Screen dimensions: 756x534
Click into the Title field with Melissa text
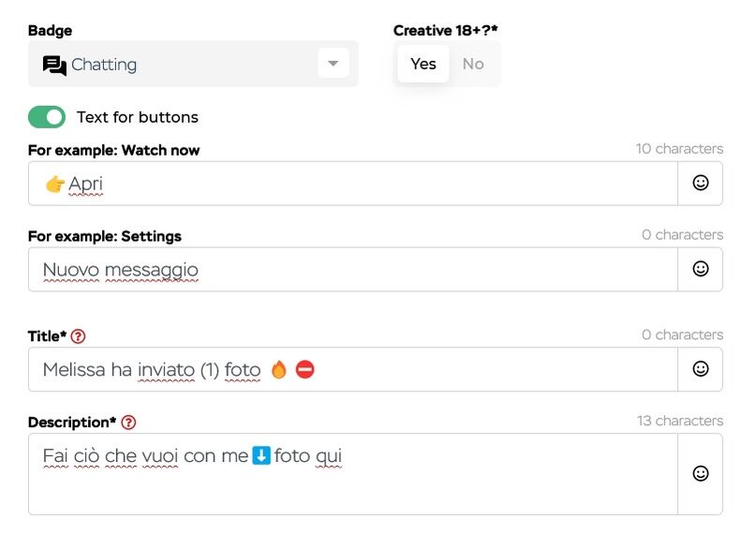point(468,370)
